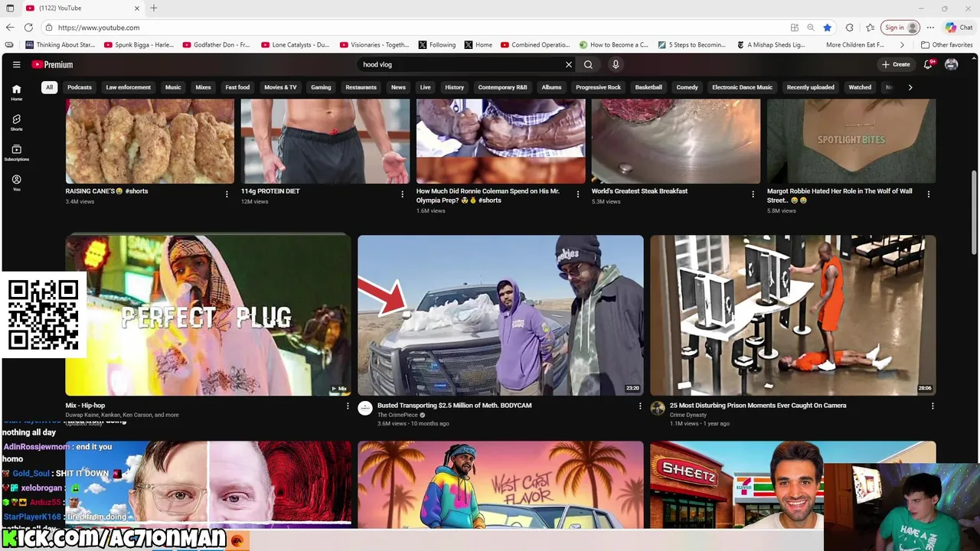Go to Home in sidebar
The width and height of the screenshot is (980, 551).
(x=16, y=93)
